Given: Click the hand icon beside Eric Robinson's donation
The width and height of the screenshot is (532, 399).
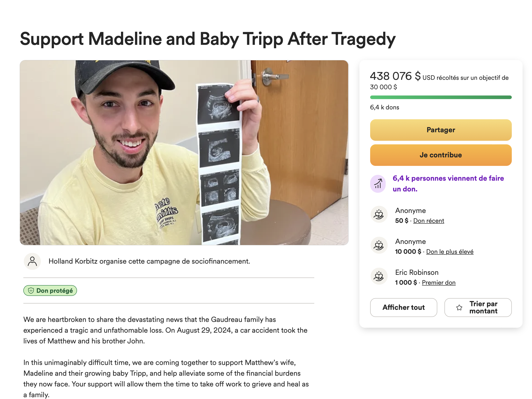Looking at the screenshot, I should tap(379, 276).
